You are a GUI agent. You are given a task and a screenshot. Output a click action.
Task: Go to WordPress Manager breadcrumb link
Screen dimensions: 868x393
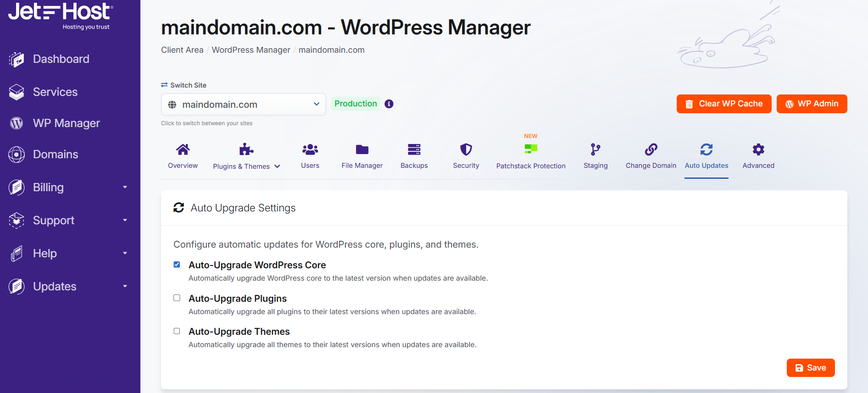point(251,50)
